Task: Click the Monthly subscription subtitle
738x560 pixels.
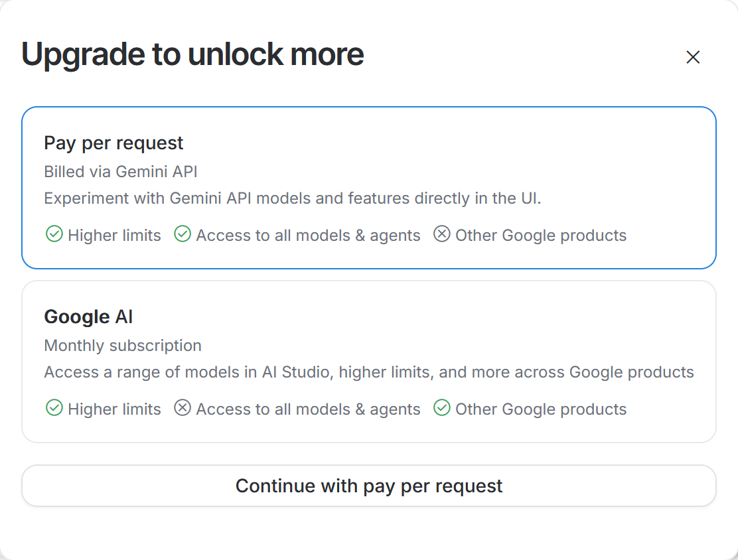Action: [123, 346]
